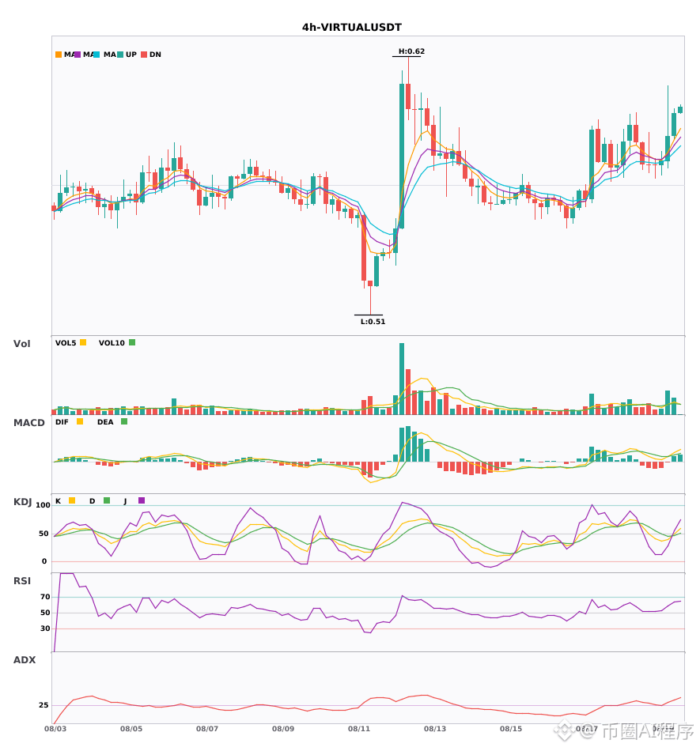Screen dimensions: 700x751
Task: Click the tall green candlestick below H:0.62
Action: [x=402, y=157]
